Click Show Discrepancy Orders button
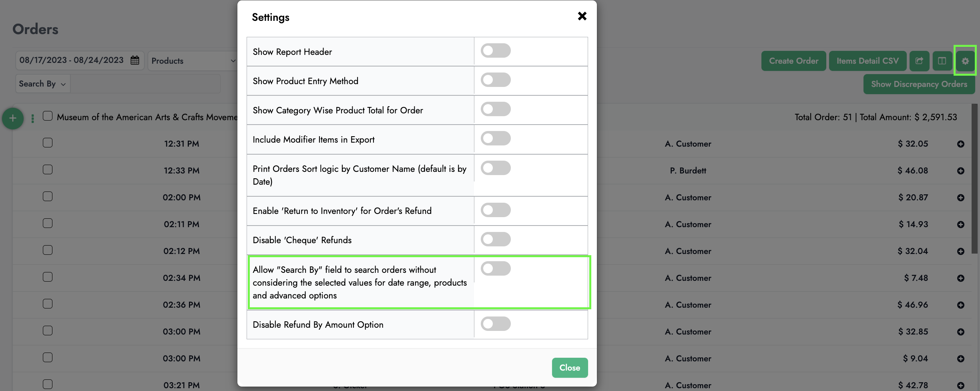980x391 pixels. [x=919, y=84]
